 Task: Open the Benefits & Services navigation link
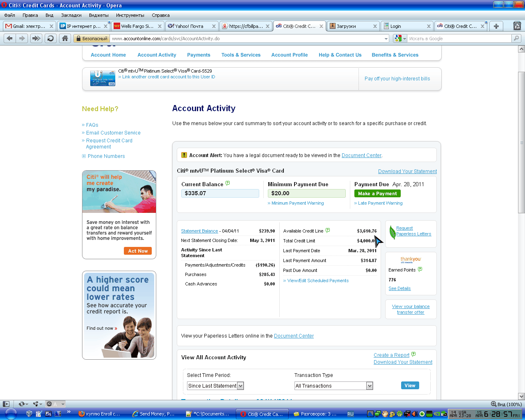[x=395, y=55]
